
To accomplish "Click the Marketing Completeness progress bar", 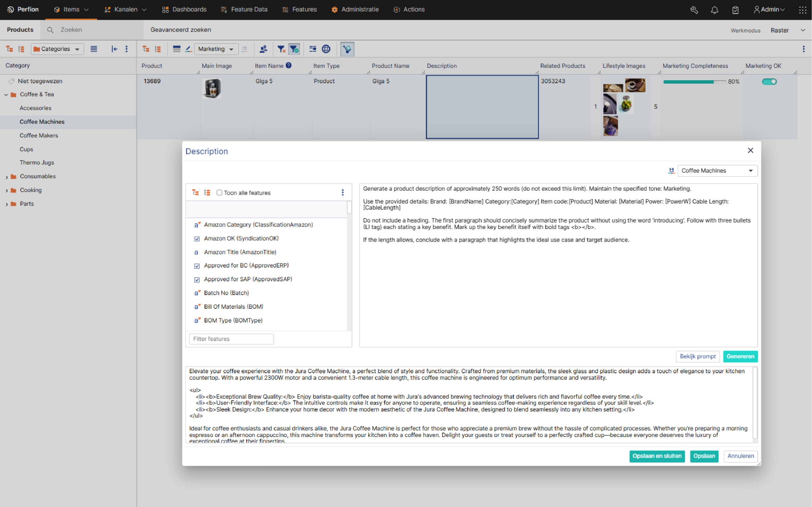I will 694,82.
